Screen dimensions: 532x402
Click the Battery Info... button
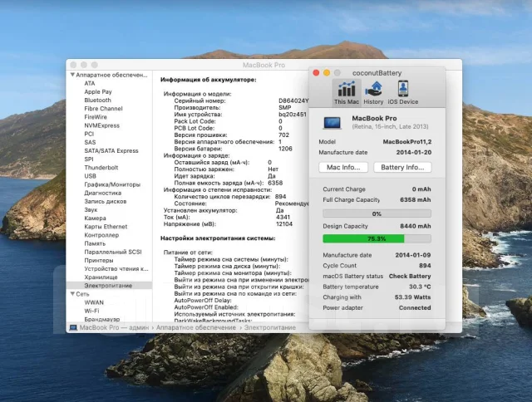(x=402, y=167)
